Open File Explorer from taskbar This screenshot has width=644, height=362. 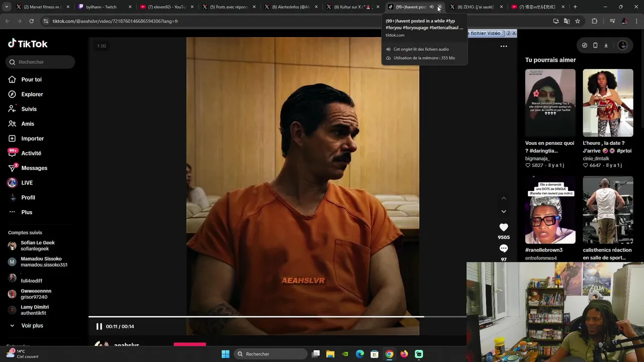pyautogui.click(x=331, y=354)
